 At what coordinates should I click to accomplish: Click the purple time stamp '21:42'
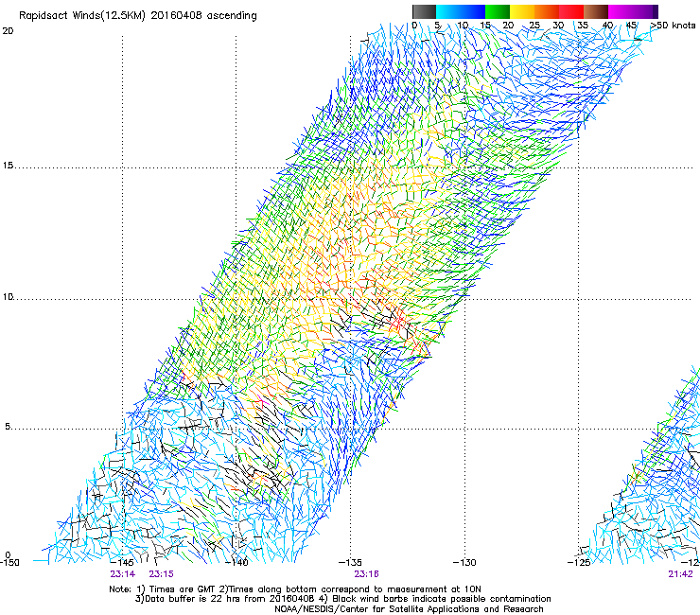pos(680,574)
